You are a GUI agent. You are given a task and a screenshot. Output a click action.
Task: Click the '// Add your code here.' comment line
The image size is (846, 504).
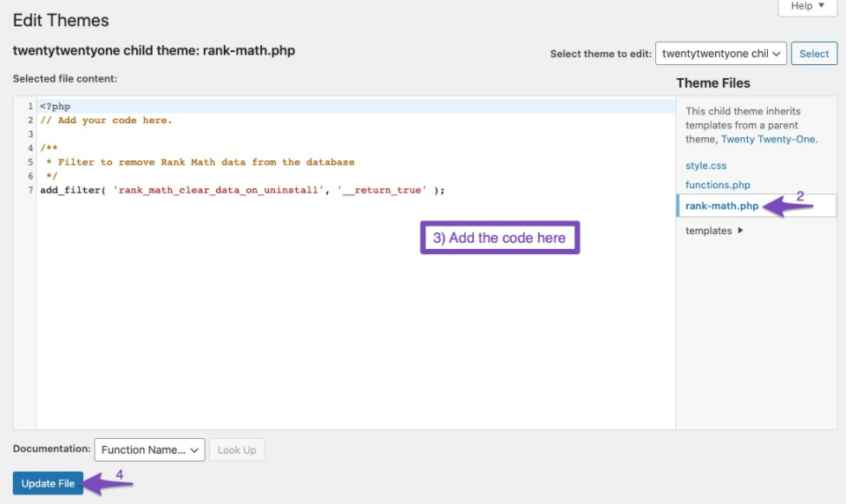pyautogui.click(x=106, y=121)
